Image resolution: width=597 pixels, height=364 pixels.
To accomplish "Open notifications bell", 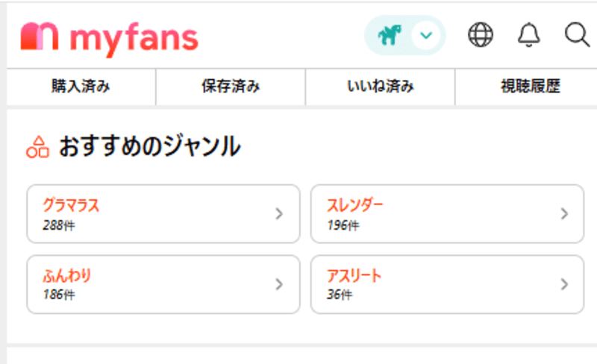I will pyautogui.click(x=528, y=35).
